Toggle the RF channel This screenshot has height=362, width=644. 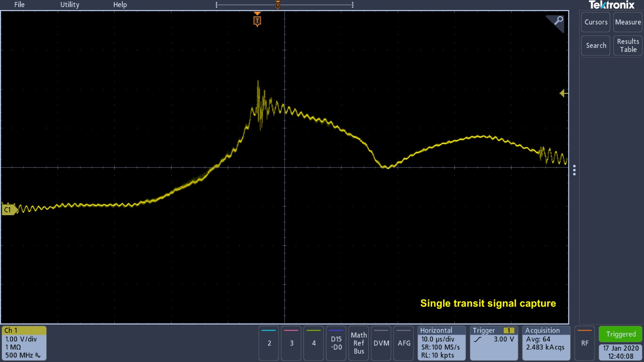[x=585, y=343]
